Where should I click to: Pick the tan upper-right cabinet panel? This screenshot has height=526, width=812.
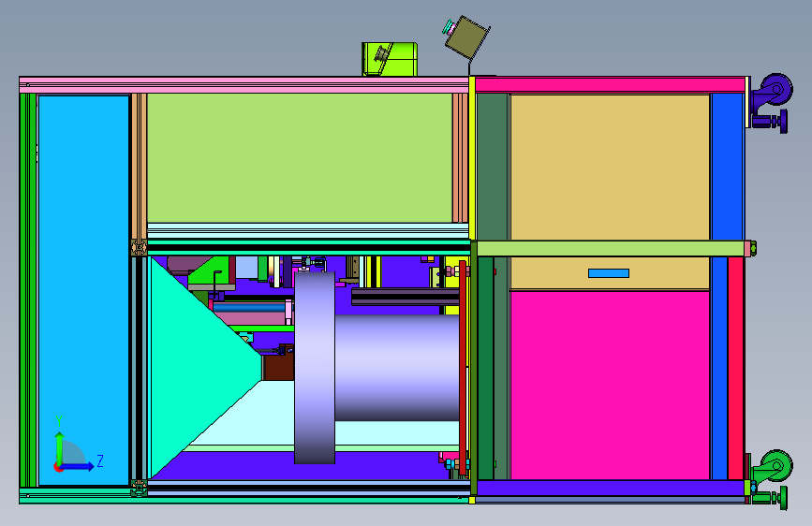pos(610,168)
